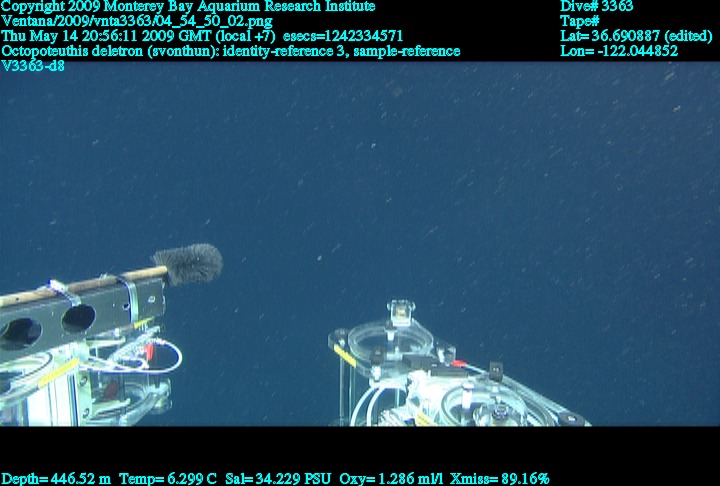Click the copyright line mentioning Monterey Bay Aquarium
Screen dimensions: 720x486
tap(188, 6)
